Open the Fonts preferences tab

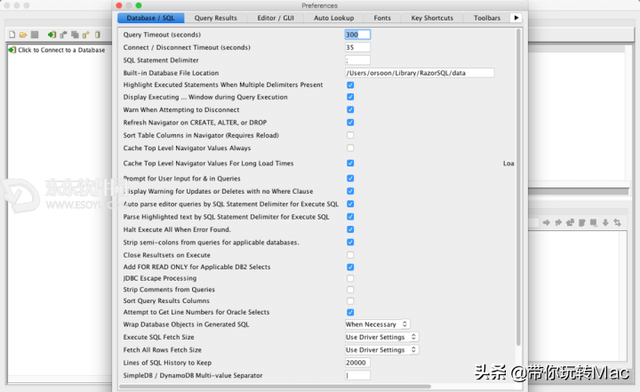point(382,18)
